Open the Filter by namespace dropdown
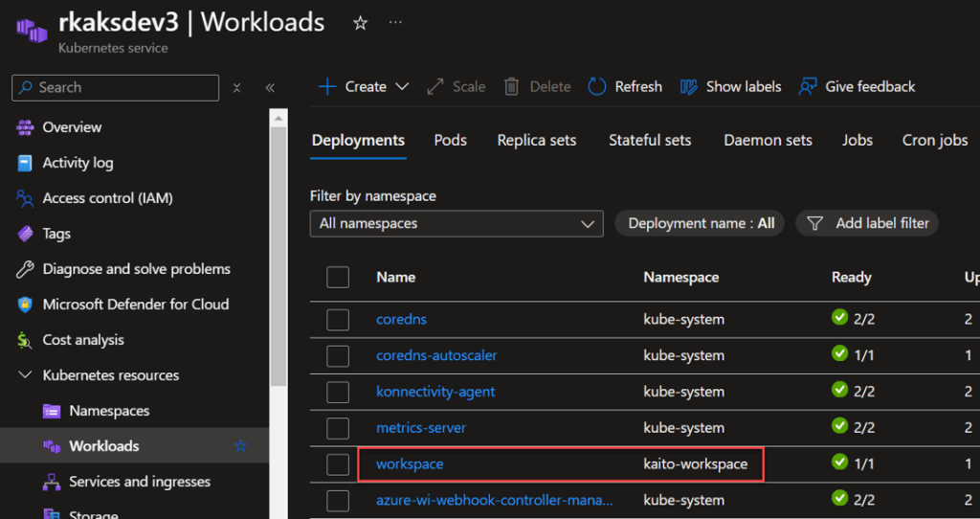The width and height of the screenshot is (980, 519). click(x=457, y=223)
